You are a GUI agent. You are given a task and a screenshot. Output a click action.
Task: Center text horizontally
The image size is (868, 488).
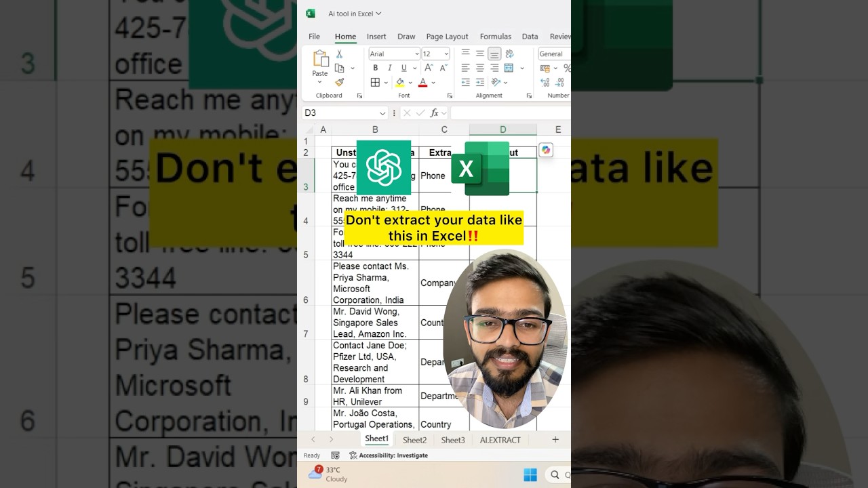479,68
